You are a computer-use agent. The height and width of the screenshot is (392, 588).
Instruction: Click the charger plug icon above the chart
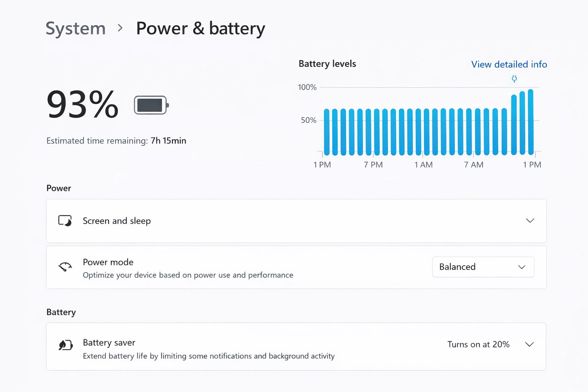point(514,78)
